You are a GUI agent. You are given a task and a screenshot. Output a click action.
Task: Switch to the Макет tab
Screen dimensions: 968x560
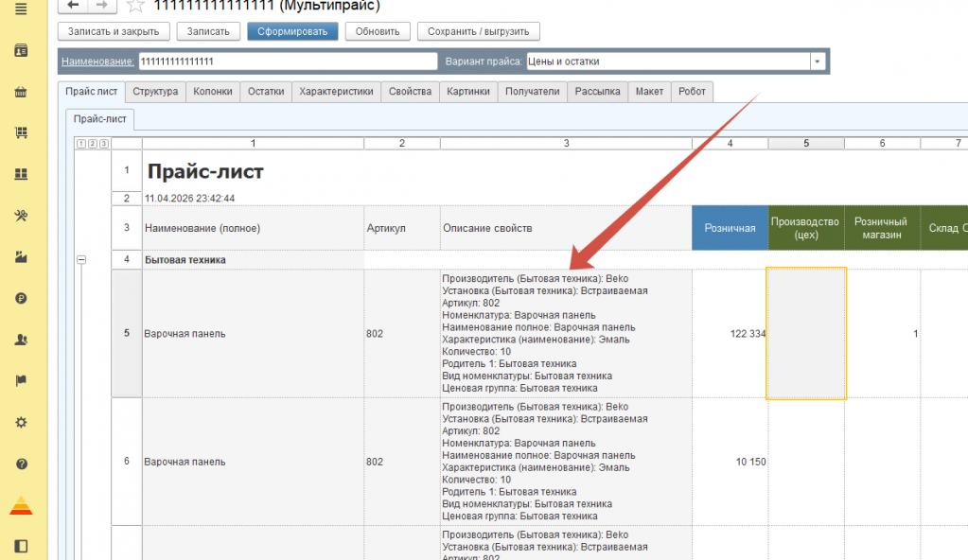coord(649,92)
